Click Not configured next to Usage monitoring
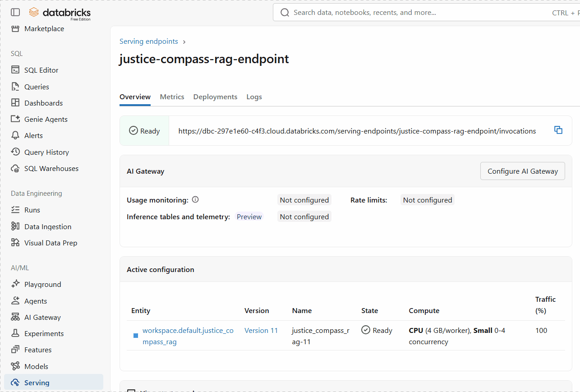This screenshot has height=392, width=580. [304, 200]
